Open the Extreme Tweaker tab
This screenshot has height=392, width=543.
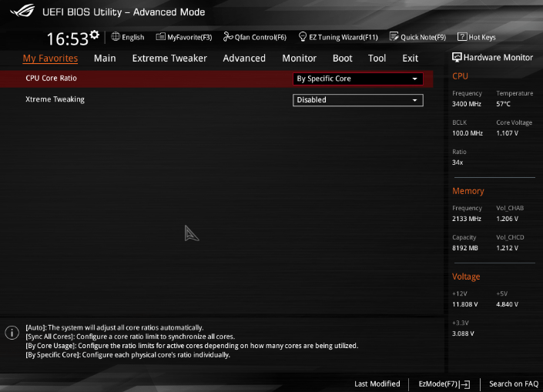(169, 59)
